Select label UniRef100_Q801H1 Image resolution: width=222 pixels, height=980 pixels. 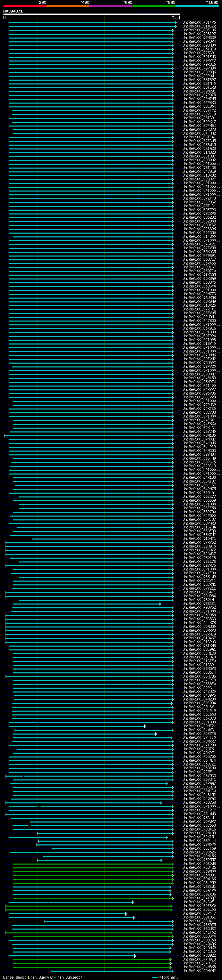(x=199, y=600)
